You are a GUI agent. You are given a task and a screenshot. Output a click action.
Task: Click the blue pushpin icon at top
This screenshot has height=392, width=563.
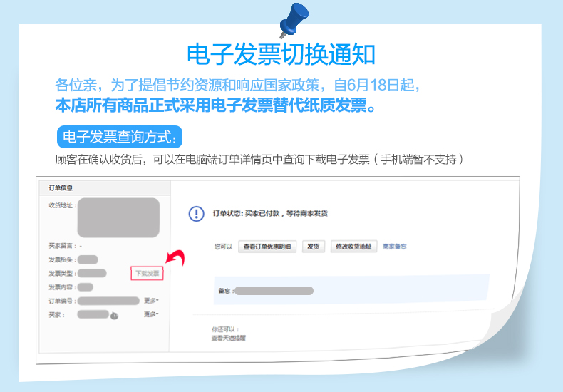tap(294, 19)
